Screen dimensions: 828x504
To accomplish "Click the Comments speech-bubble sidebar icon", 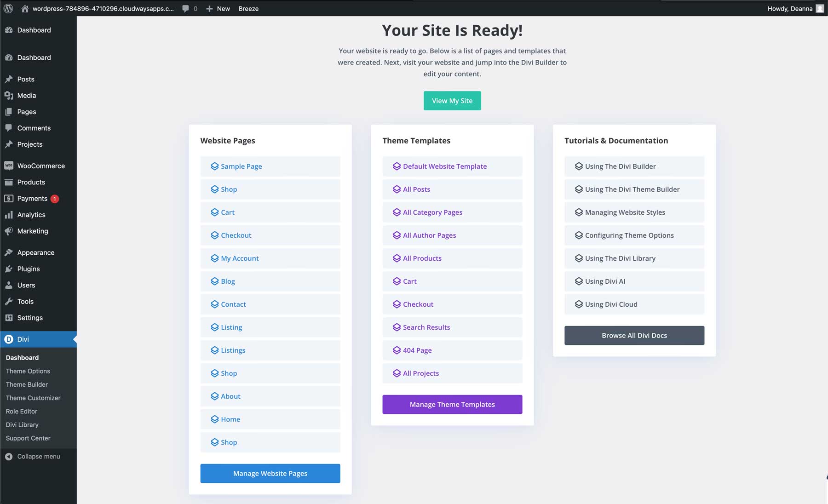I will [x=9, y=128].
